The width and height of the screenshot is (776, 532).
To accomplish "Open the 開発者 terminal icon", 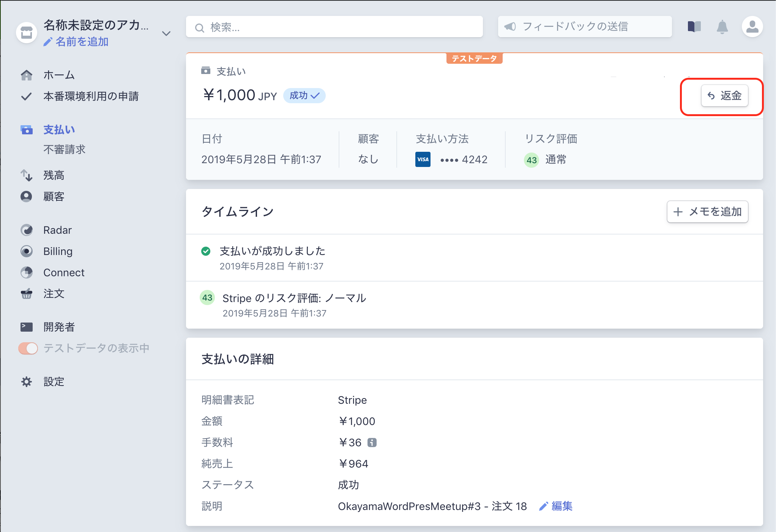I will pyautogui.click(x=27, y=327).
